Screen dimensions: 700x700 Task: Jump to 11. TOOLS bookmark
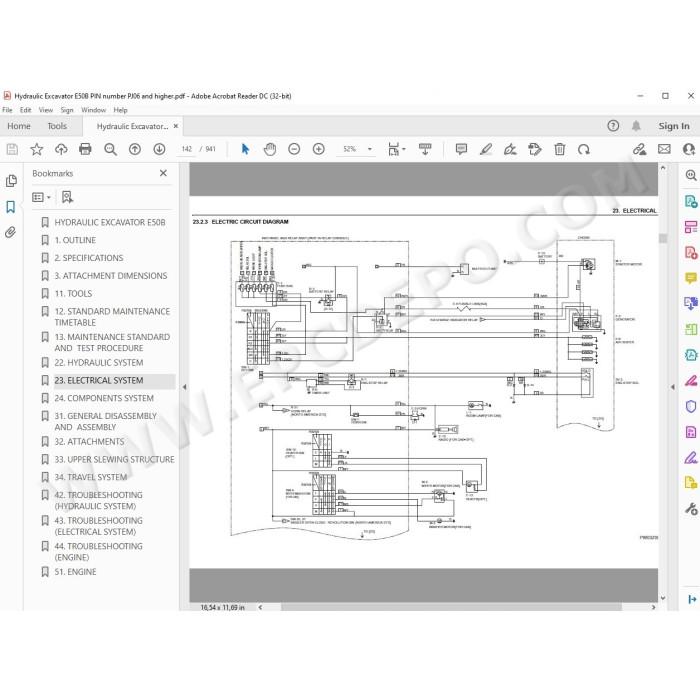73,294
